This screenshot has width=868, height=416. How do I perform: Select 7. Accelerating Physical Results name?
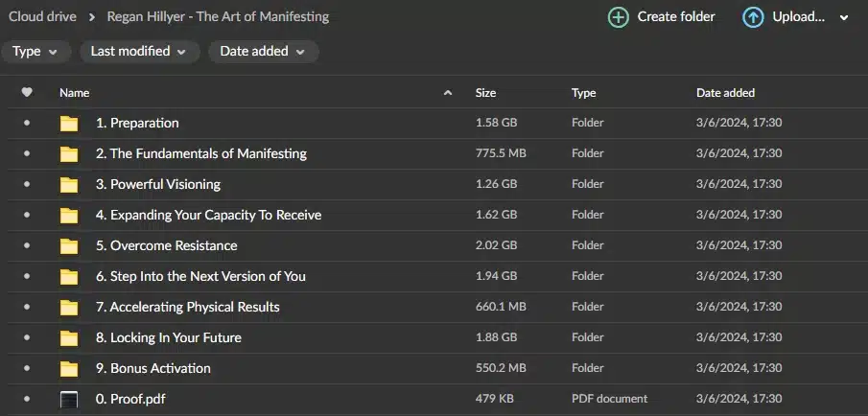(x=188, y=307)
